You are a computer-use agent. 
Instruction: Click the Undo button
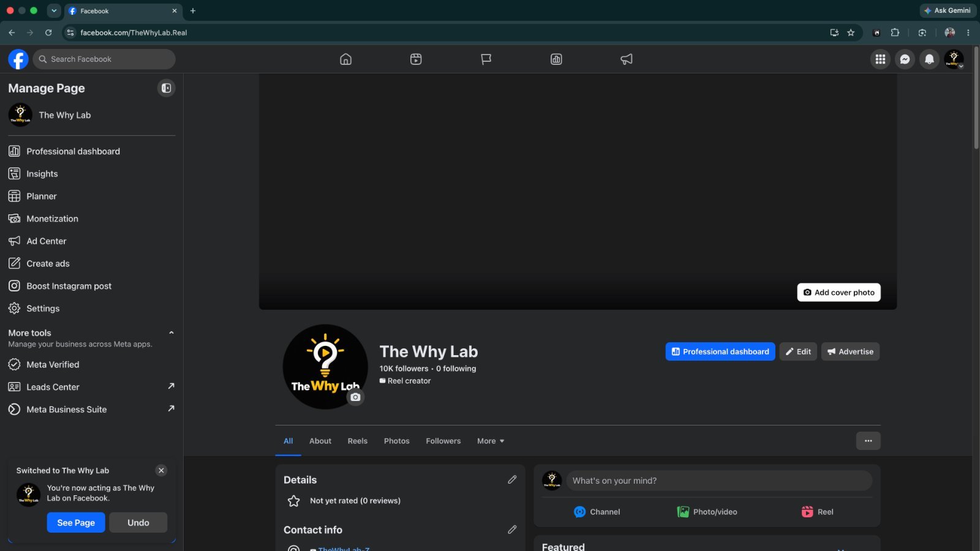[x=138, y=523]
